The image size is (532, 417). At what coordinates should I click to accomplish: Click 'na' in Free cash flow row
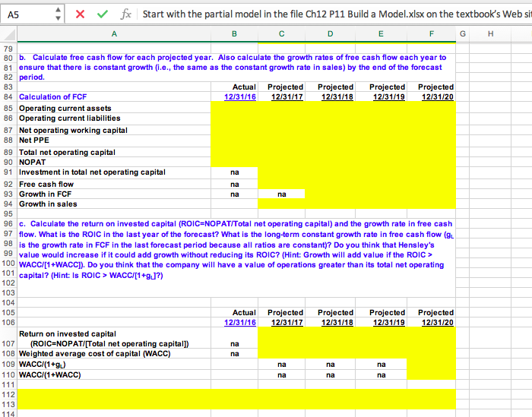tap(234, 185)
